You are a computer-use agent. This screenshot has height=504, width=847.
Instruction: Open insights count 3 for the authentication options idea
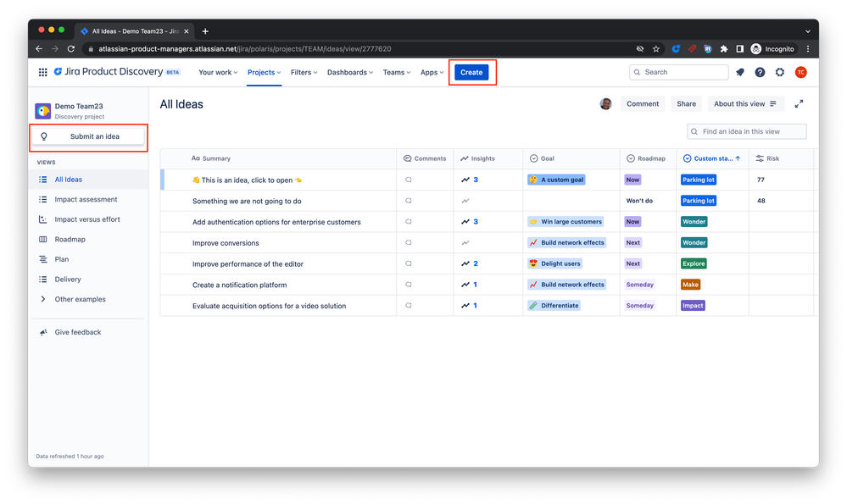pos(470,222)
